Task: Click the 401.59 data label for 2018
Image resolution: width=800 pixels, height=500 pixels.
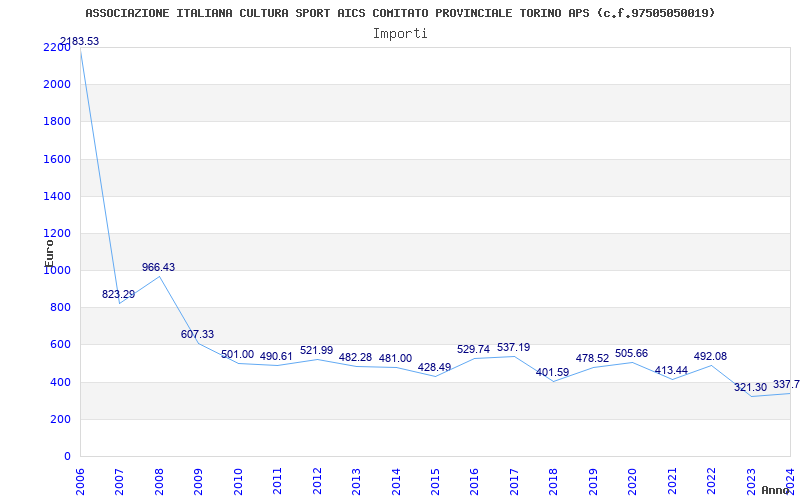Action: click(x=552, y=372)
